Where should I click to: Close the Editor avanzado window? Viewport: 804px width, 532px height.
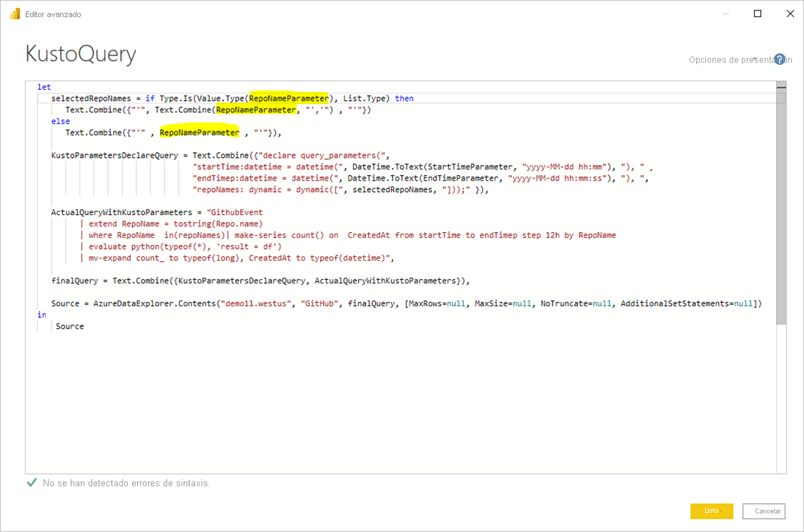coord(790,14)
